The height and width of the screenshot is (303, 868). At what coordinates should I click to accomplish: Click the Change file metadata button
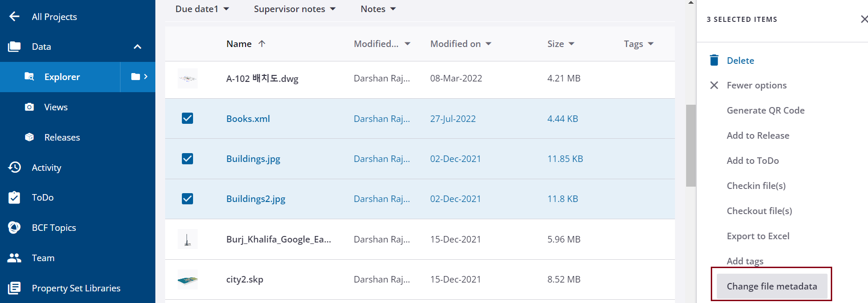point(772,286)
